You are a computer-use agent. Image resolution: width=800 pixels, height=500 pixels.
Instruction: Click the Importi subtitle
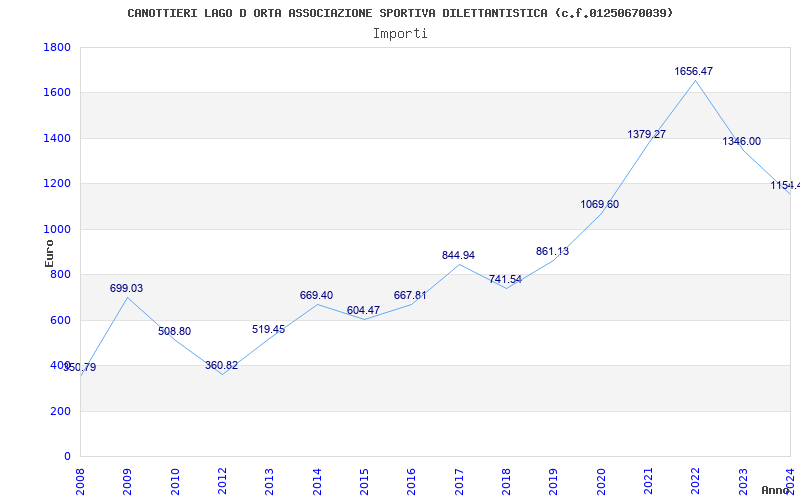[400, 34]
